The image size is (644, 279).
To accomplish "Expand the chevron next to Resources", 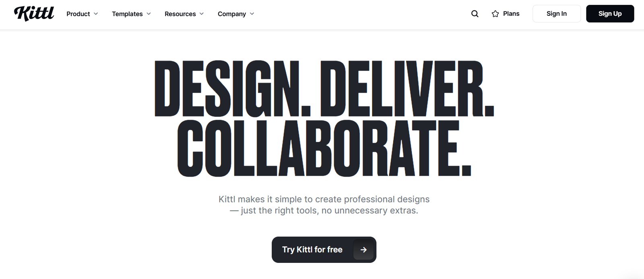I will pos(202,14).
